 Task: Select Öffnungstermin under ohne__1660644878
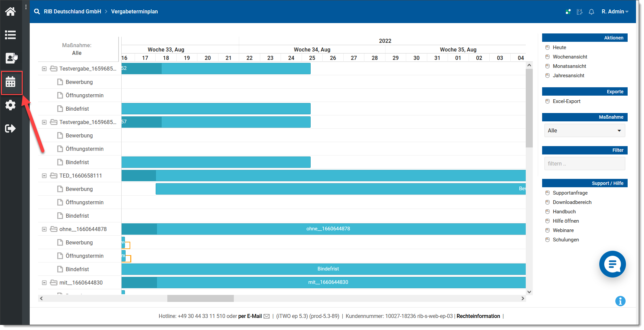85,256
